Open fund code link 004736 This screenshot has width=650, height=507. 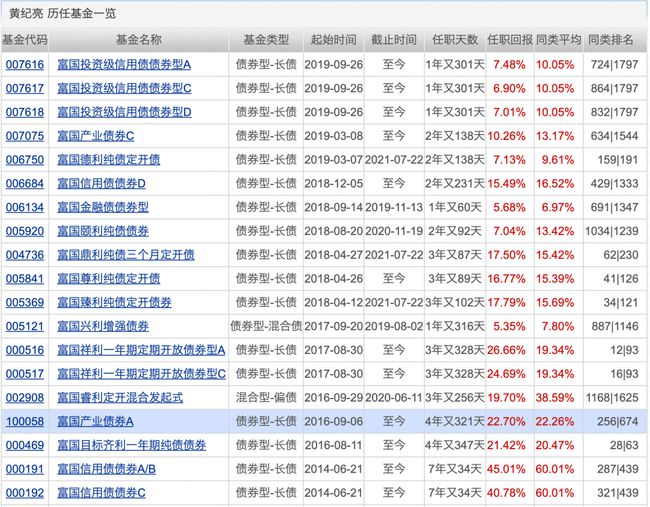25,255
